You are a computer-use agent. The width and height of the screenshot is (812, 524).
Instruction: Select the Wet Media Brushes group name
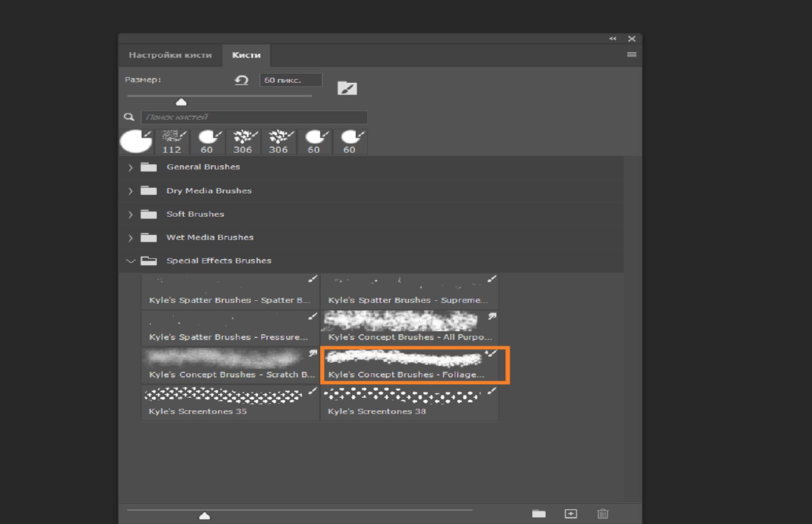(x=210, y=237)
